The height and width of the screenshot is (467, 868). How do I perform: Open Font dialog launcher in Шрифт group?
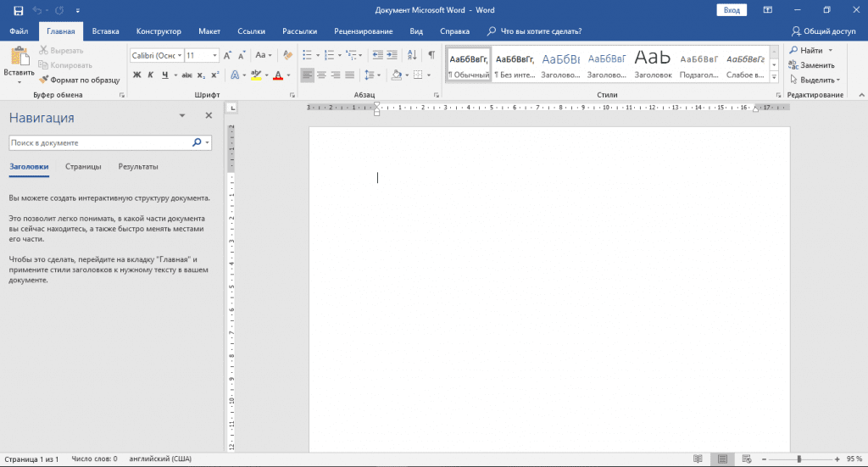[x=292, y=95]
